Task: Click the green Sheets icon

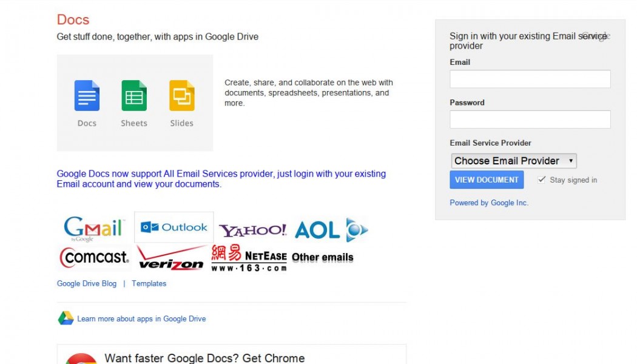Action: 134,96
